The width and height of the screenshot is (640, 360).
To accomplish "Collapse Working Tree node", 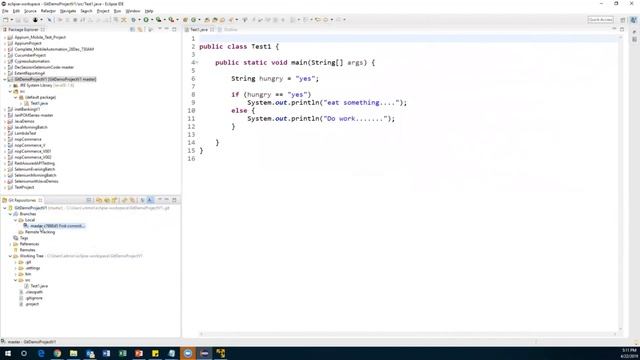I will point(10,256).
